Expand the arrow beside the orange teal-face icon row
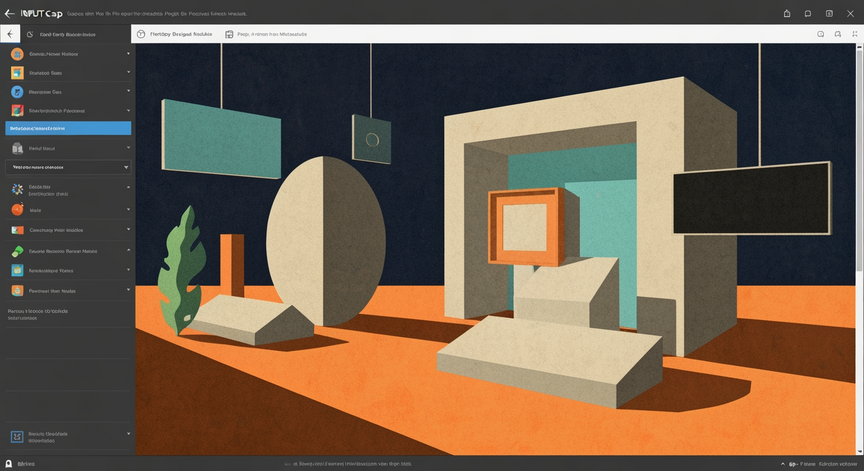864x471 pixels. (128, 290)
